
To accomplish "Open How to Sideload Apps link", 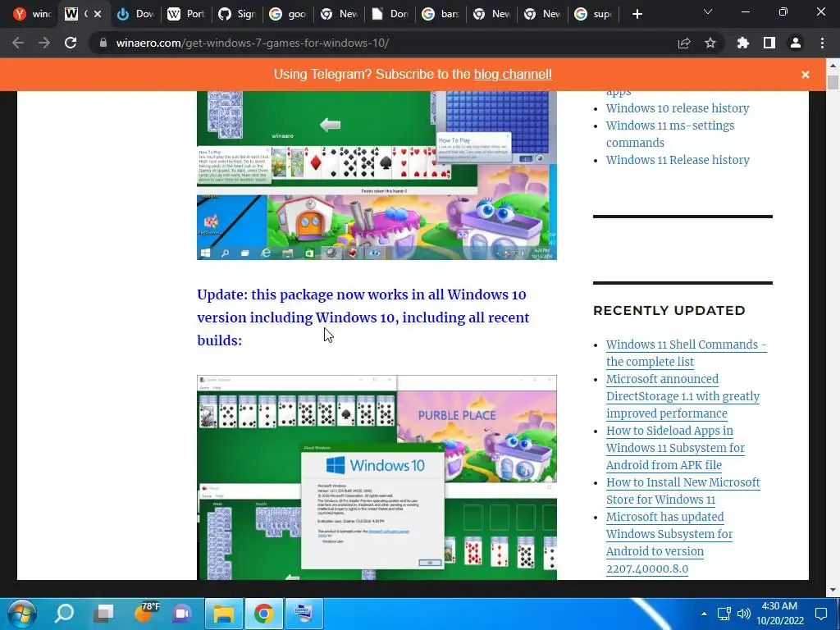I will 675,448.
